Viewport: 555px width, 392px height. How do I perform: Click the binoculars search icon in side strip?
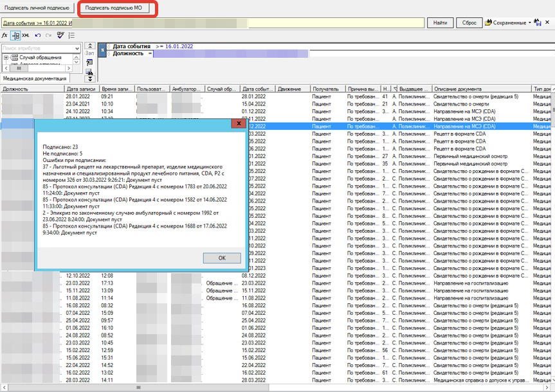pos(89,71)
